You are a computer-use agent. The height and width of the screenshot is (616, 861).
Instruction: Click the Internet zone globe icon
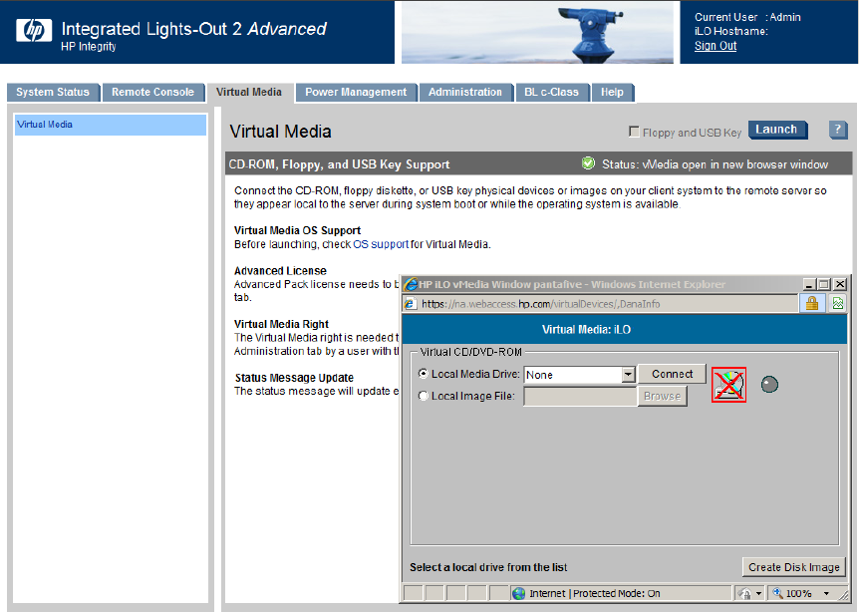pyautogui.click(x=518, y=593)
